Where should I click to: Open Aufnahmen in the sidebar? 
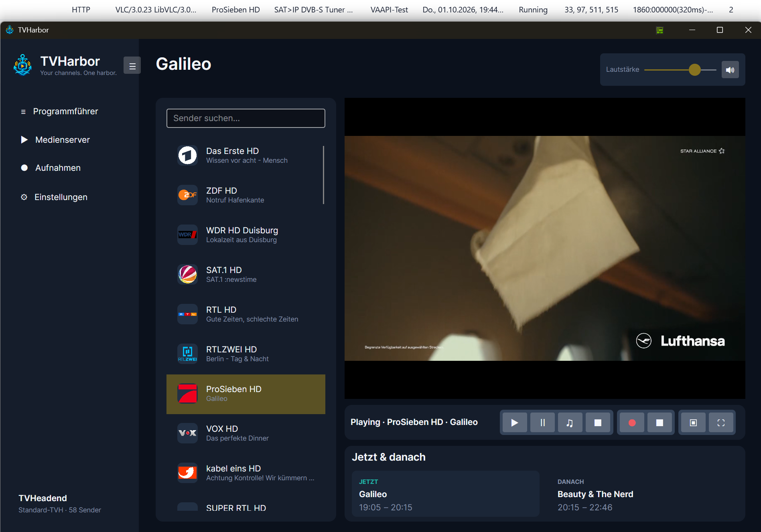coord(51,168)
